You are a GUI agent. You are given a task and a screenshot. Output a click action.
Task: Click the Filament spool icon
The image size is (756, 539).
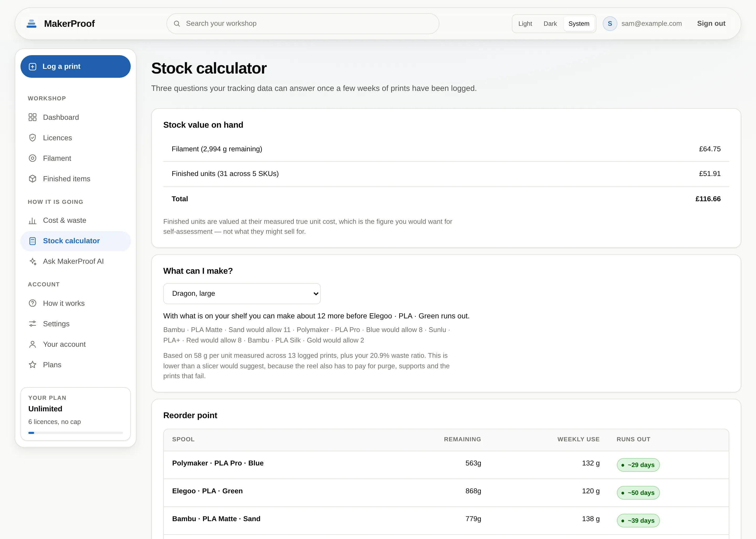click(x=33, y=158)
